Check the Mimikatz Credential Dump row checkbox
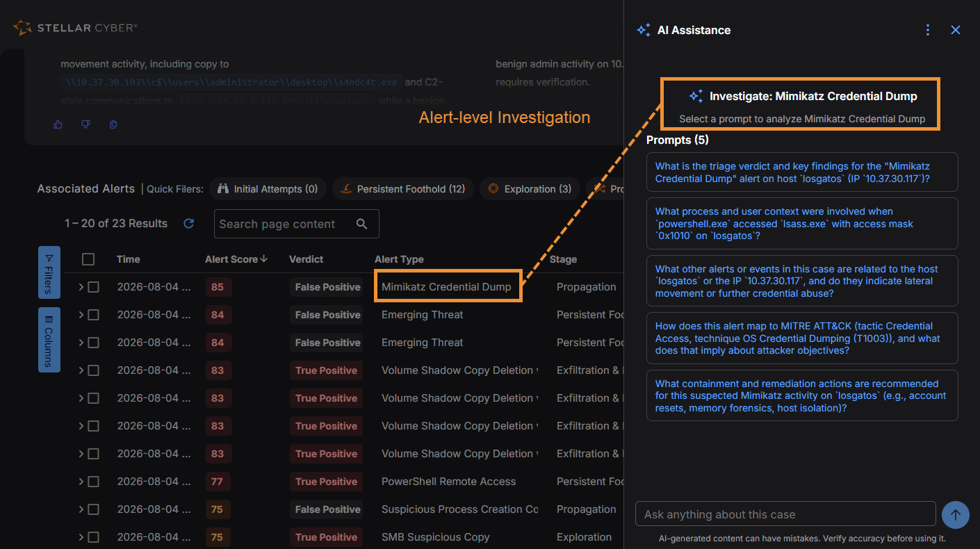980x549 pixels. pyautogui.click(x=94, y=287)
